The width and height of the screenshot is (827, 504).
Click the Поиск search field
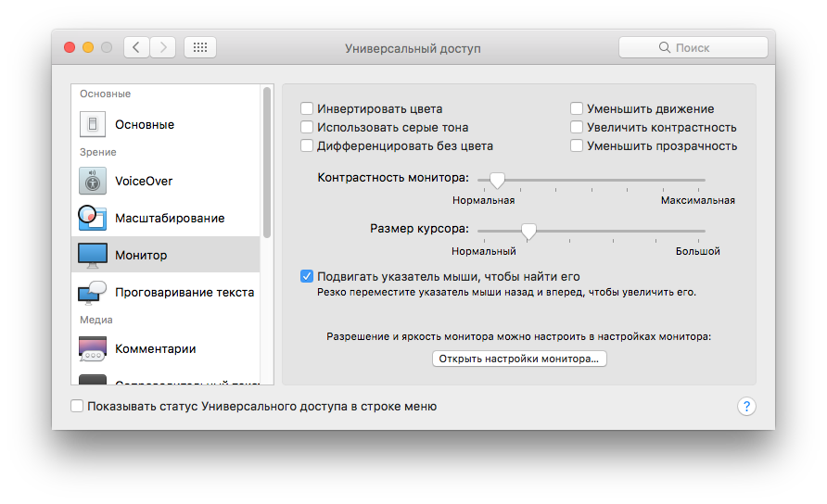click(693, 47)
